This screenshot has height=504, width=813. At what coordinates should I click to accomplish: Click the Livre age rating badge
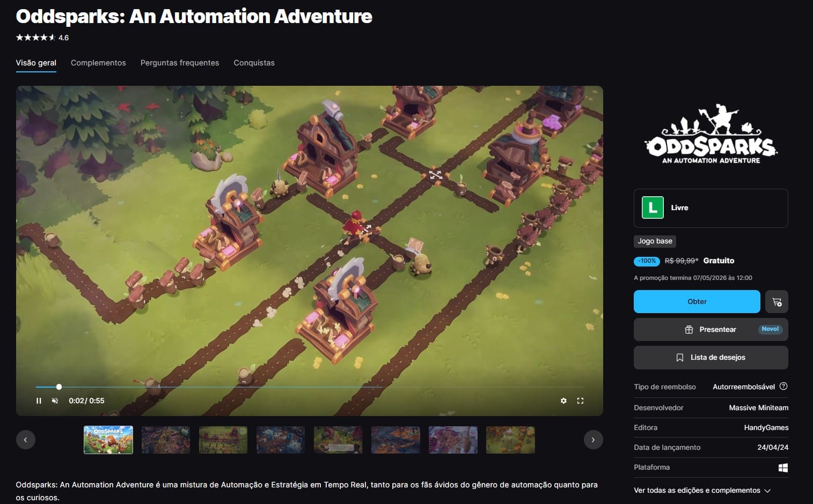pos(653,207)
